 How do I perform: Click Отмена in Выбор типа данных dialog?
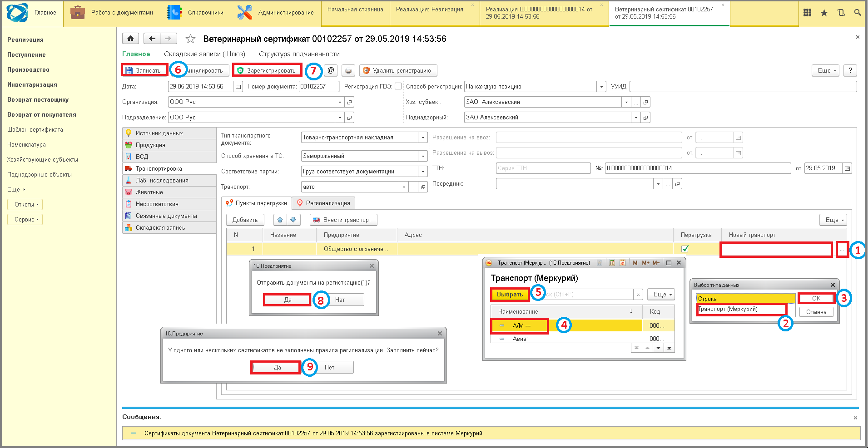816,312
